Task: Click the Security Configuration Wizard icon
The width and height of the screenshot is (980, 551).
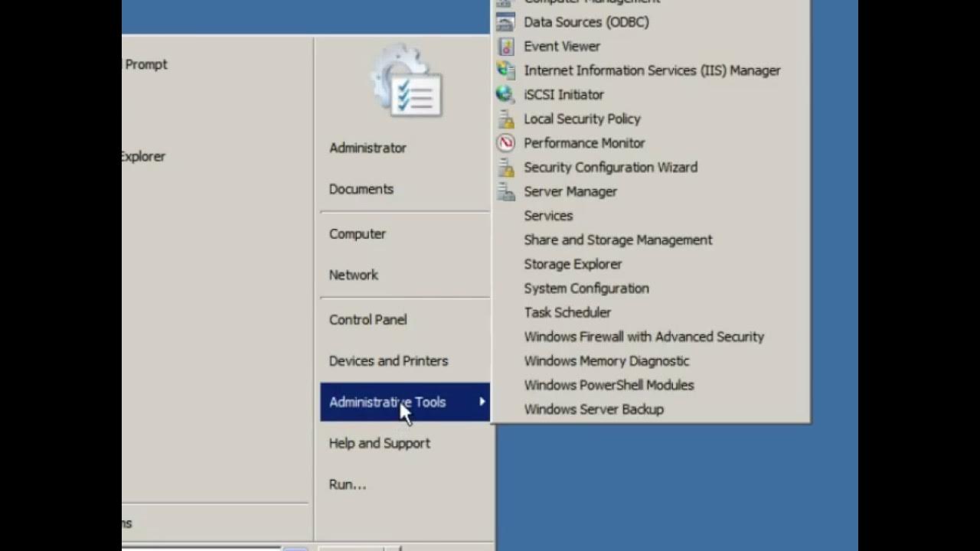Action: click(505, 167)
